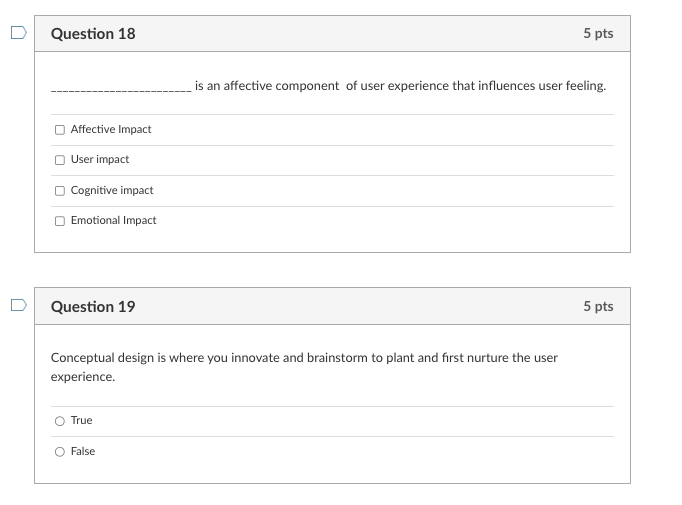Click the 5 pts label of Question 18
682x505 pixels.
(598, 34)
